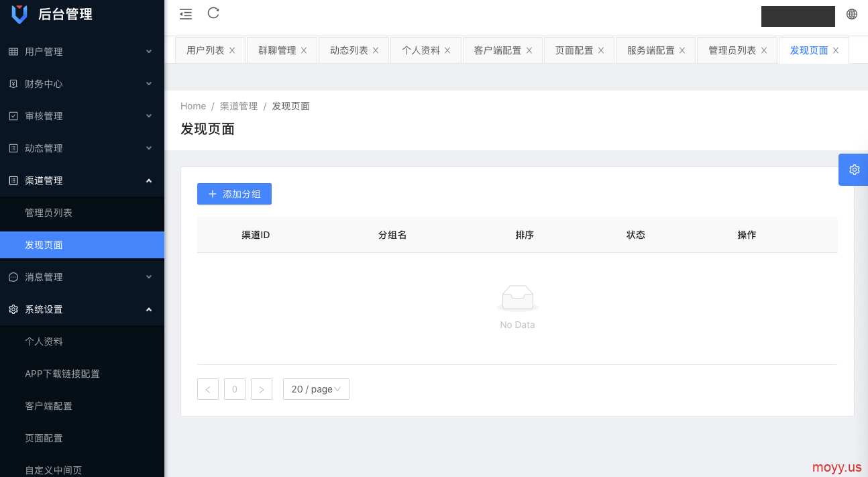868x477 pixels.
Task: Open 管理员列表 in the sidebar
Action: tap(82, 213)
